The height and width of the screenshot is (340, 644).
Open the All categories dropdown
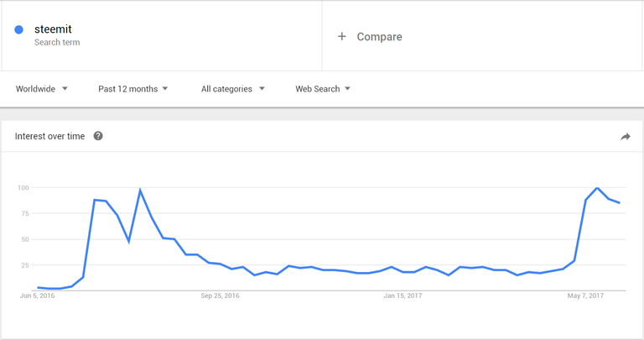pyautogui.click(x=233, y=89)
